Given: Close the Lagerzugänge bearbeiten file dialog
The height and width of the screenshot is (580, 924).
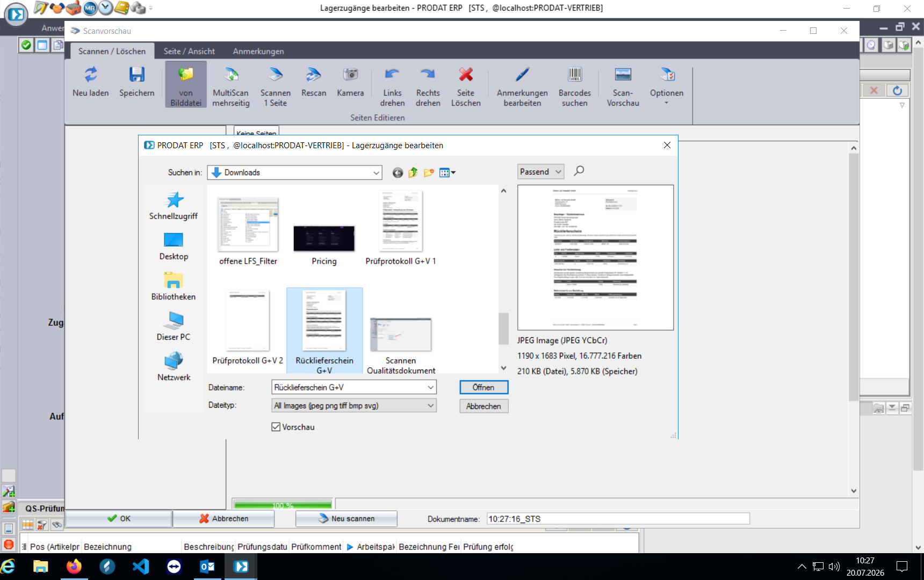Looking at the screenshot, I should [667, 145].
